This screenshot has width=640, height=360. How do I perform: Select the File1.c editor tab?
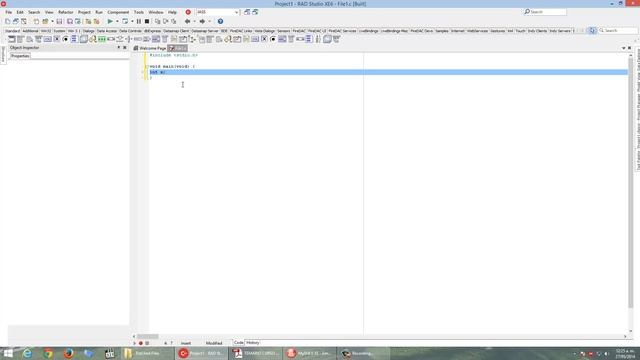[178, 48]
